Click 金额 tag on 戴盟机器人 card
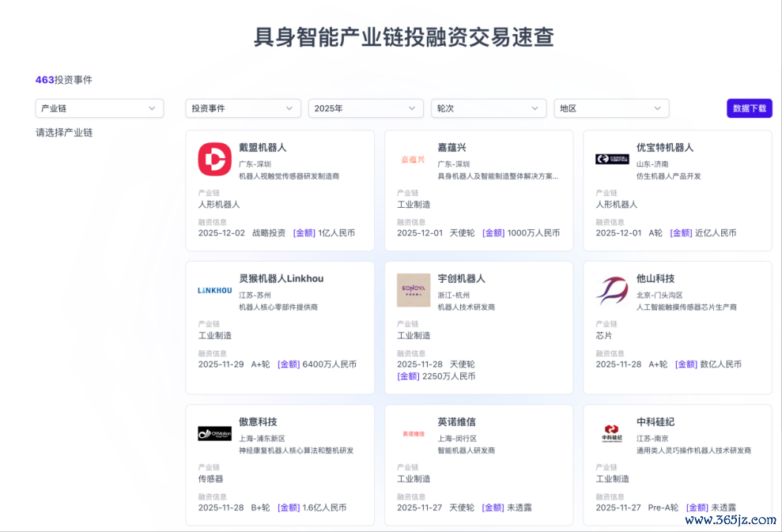This screenshot has height=532, width=782. (304, 233)
